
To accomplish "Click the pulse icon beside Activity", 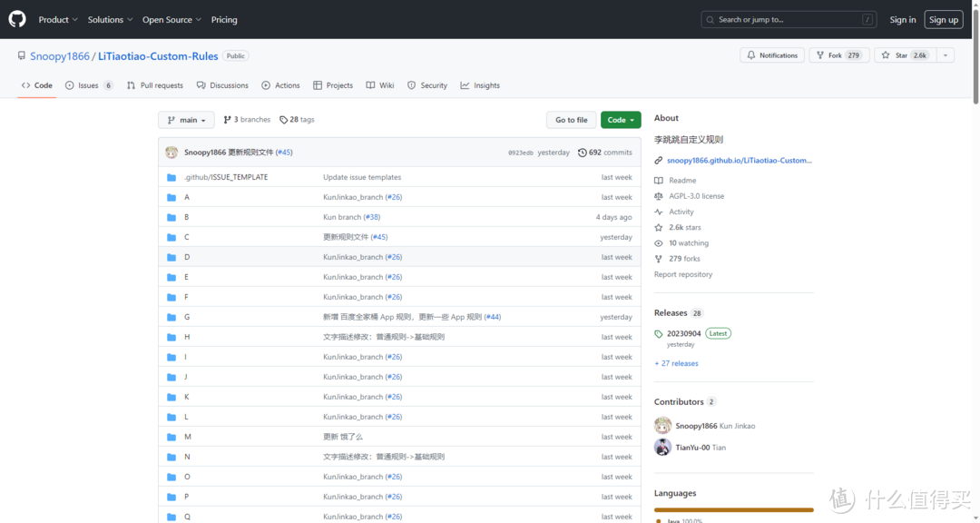I will click(x=658, y=212).
